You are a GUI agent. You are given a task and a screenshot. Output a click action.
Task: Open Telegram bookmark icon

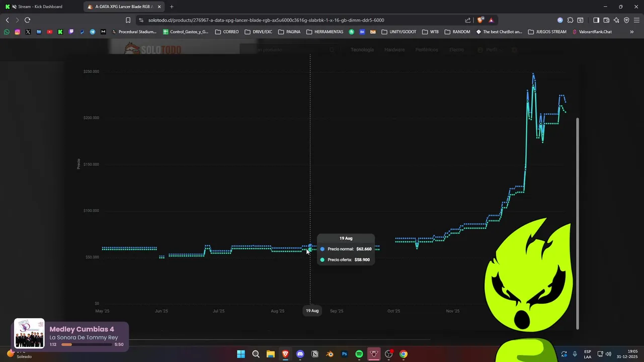(x=93, y=32)
